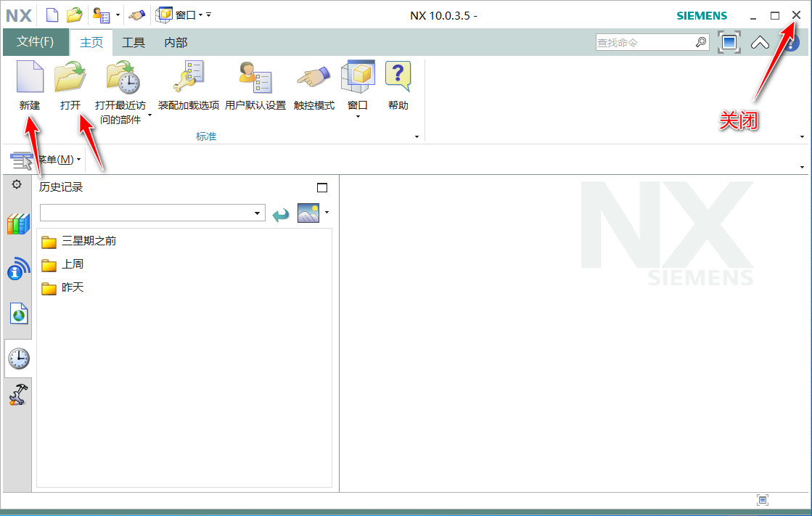Open a part with 打开 ribbon button
The image size is (812, 516).
tap(70, 85)
